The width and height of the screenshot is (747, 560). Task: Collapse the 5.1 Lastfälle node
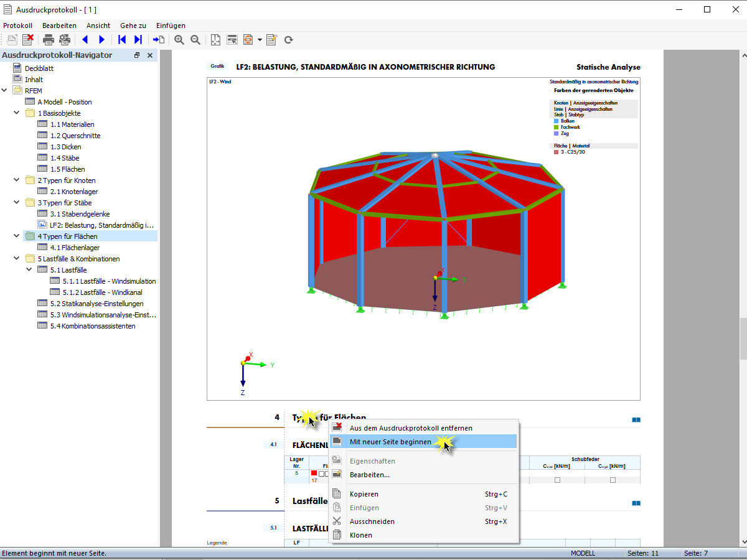[29, 270]
